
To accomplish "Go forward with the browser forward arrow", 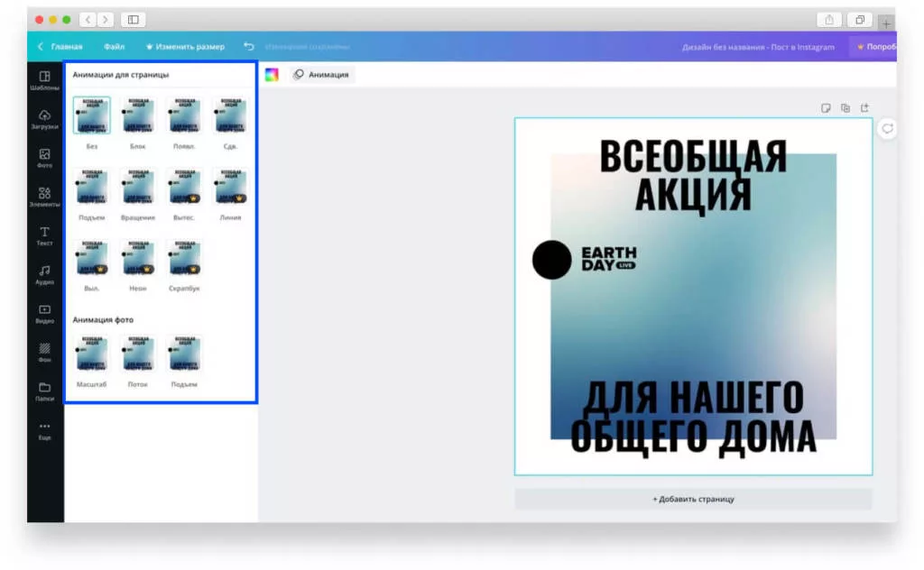I will point(106,20).
